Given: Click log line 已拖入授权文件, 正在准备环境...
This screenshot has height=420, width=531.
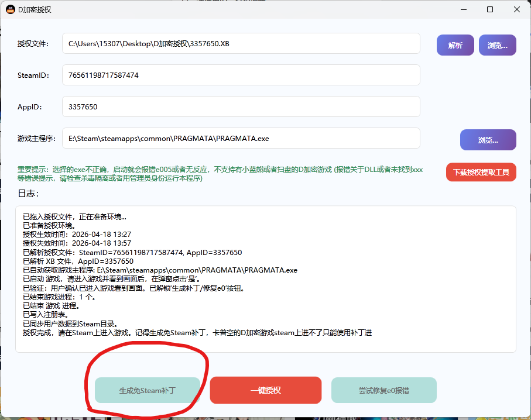Looking at the screenshot, I should 74,216.
